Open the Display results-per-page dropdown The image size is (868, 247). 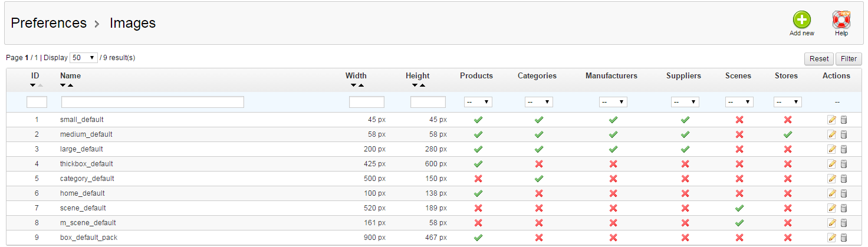[84, 58]
